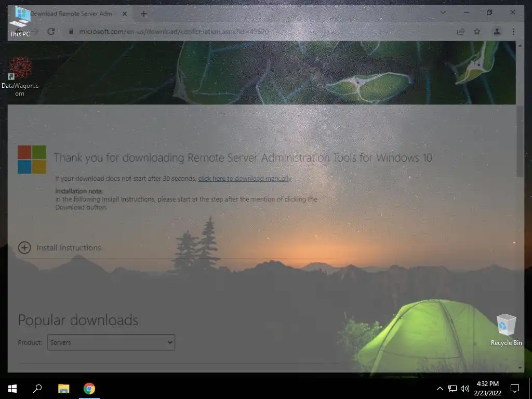Select the Download Remote Server Admin tab

coord(72,14)
